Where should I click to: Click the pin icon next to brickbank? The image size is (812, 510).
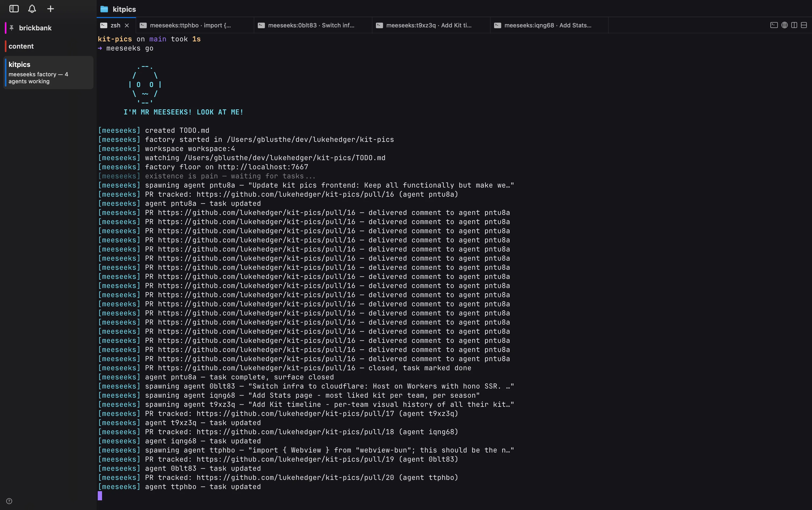click(x=12, y=28)
